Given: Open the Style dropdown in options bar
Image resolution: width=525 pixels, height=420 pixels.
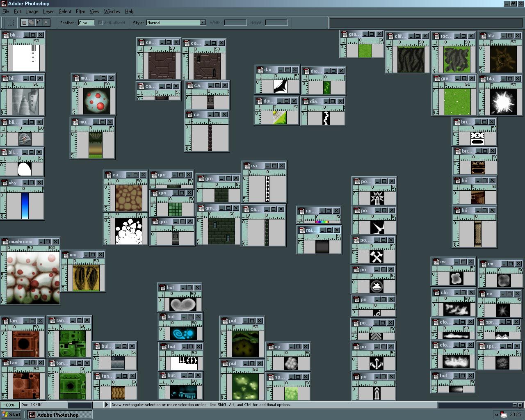Looking at the screenshot, I should pyautogui.click(x=203, y=23).
